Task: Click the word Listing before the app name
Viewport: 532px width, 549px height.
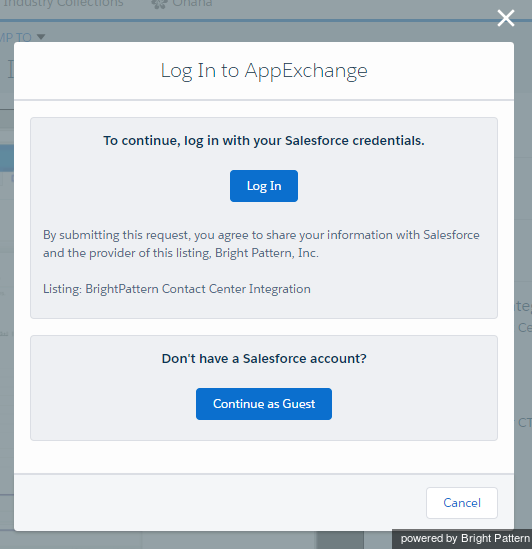Action: [x=62, y=289]
